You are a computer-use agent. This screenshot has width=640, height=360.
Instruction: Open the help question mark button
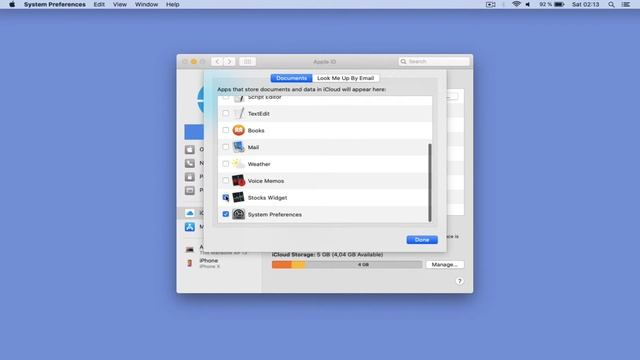click(459, 281)
